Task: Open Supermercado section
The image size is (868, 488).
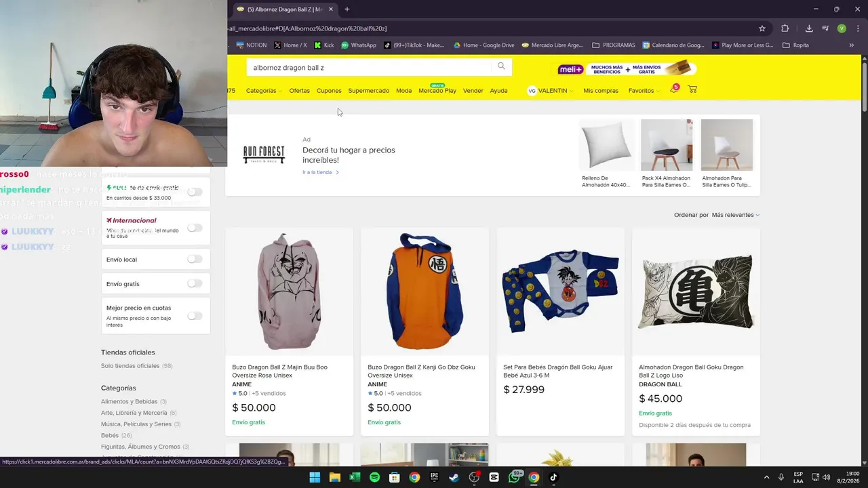Action: point(369,90)
